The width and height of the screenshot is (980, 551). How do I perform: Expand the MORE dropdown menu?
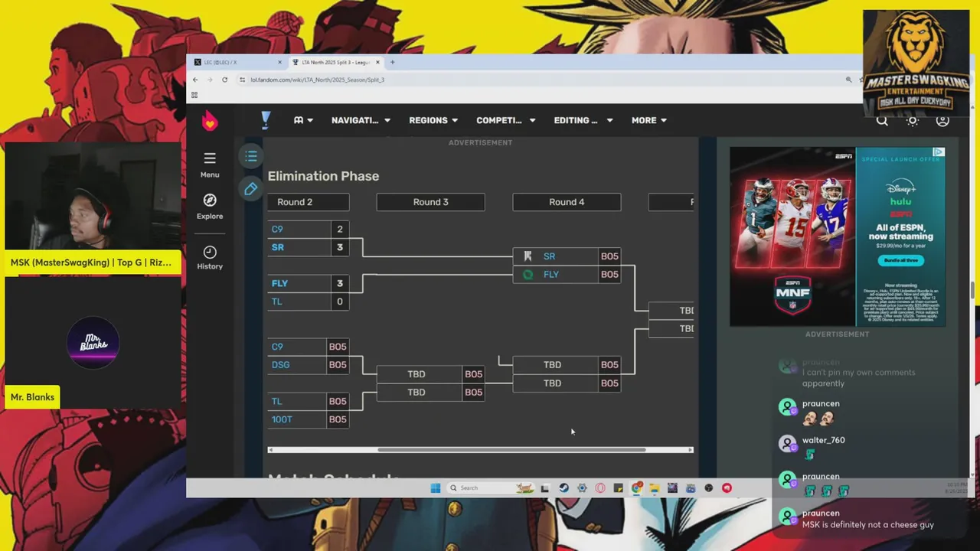(x=649, y=120)
